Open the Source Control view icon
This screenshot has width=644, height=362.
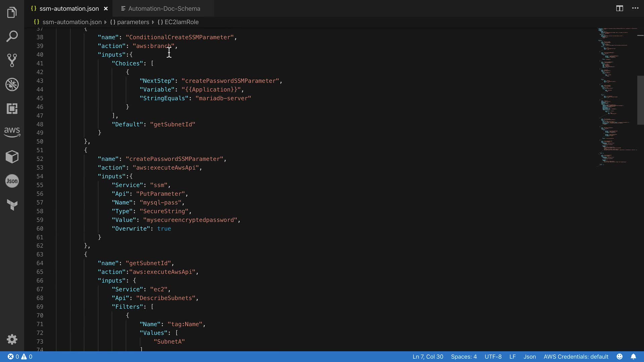click(x=12, y=60)
